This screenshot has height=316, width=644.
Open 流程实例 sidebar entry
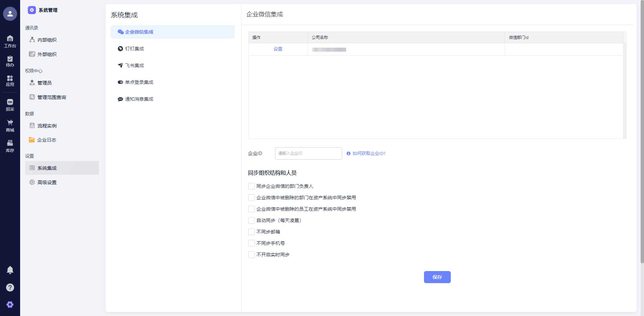[x=62, y=126]
